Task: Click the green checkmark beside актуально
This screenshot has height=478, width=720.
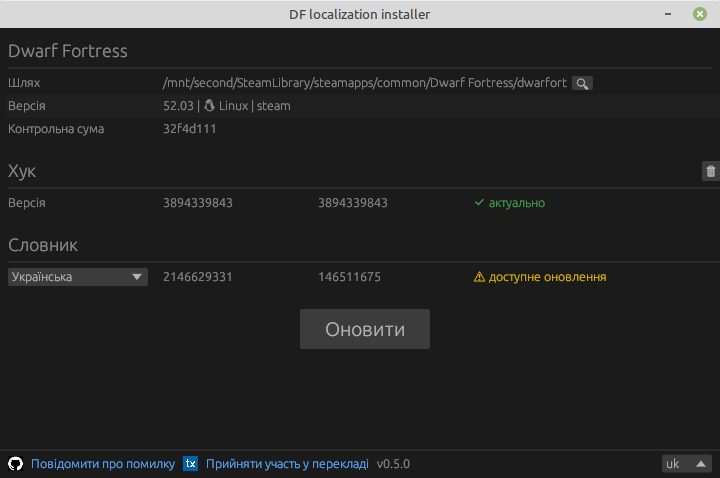Action: (479, 202)
